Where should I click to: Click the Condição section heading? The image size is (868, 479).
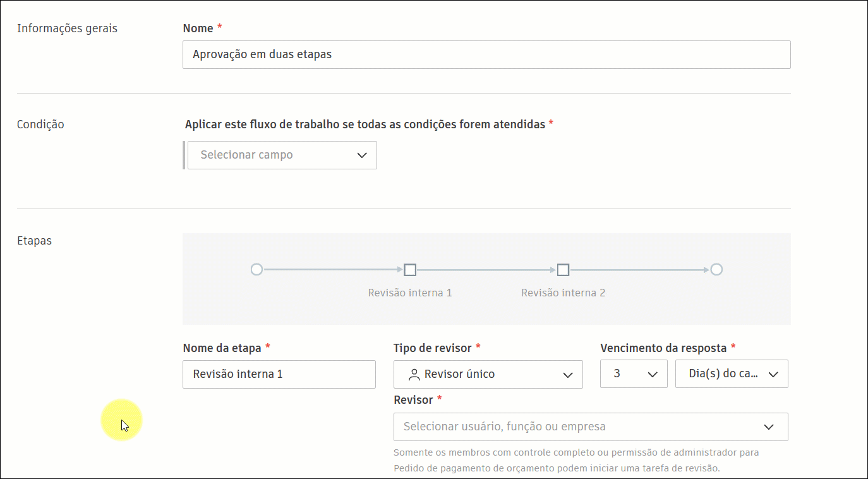tap(40, 124)
